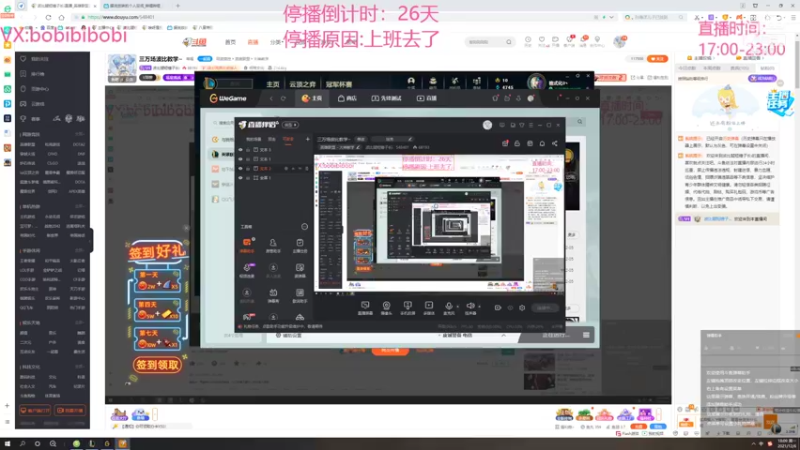Viewport: 800px width, 450px height.
Task: Open 直播 tab in WeGame
Action: (427, 98)
